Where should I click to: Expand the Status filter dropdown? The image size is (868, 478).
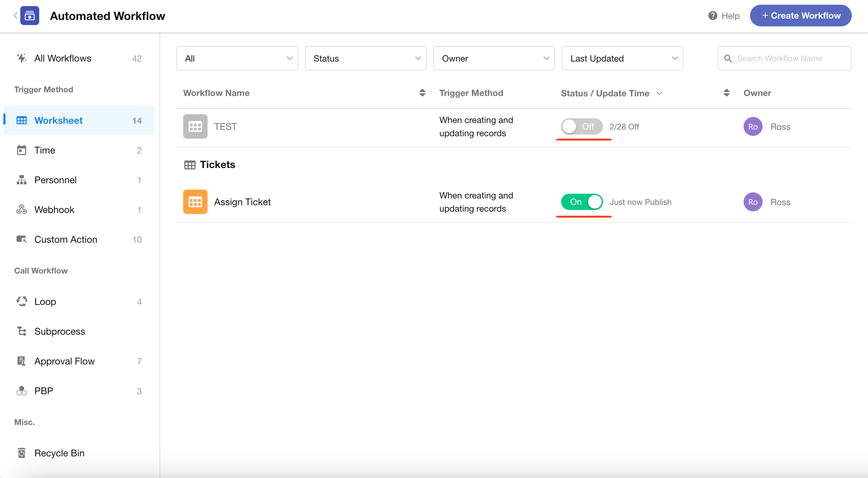coord(365,58)
